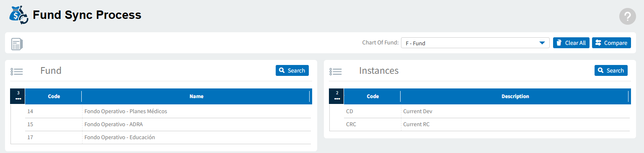644x153 pixels.
Task: Sort Instances table by Code column
Action: pos(372,96)
